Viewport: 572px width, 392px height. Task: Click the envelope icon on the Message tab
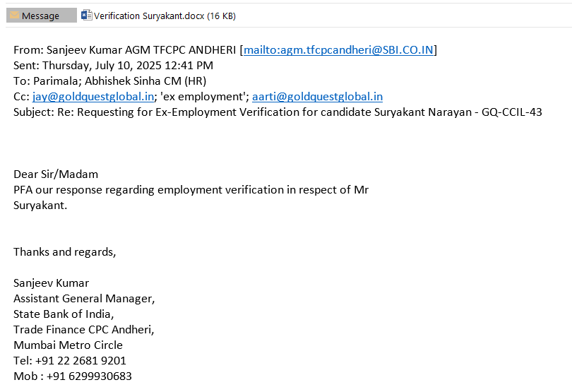pos(14,16)
